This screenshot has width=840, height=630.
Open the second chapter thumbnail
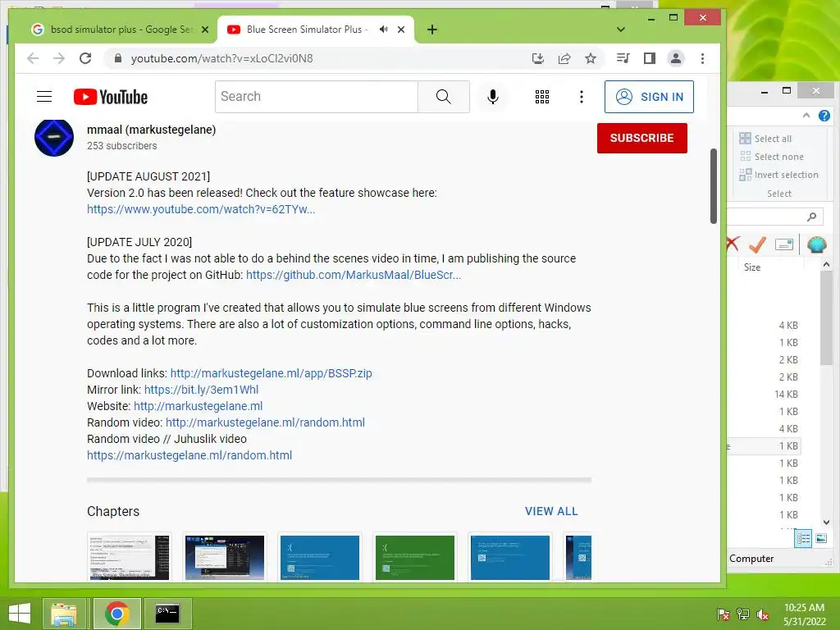[x=225, y=557]
